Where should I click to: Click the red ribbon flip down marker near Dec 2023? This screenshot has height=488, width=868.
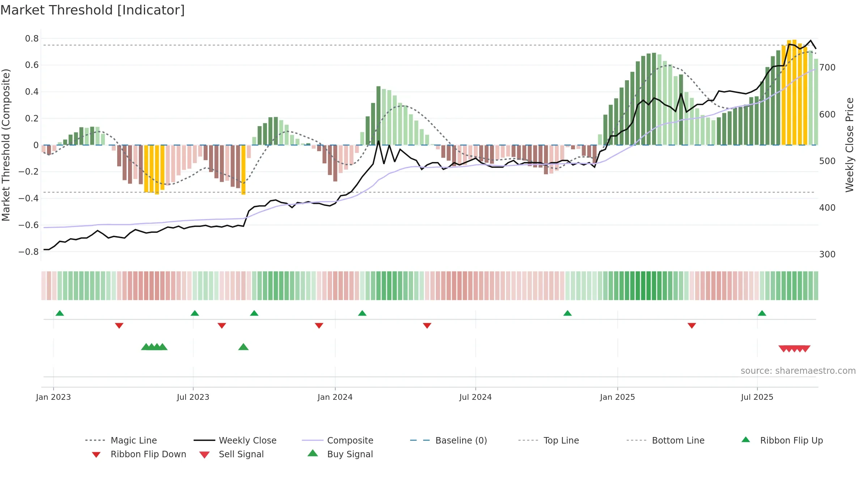[319, 326]
